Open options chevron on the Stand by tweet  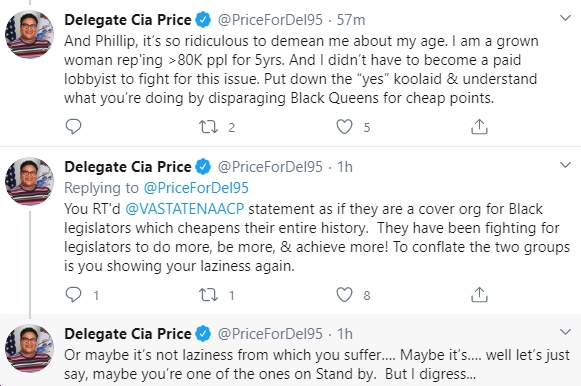pos(565,332)
